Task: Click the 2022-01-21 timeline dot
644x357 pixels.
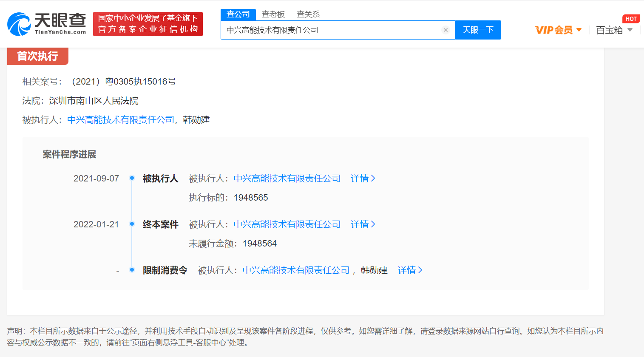Action: (x=132, y=224)
